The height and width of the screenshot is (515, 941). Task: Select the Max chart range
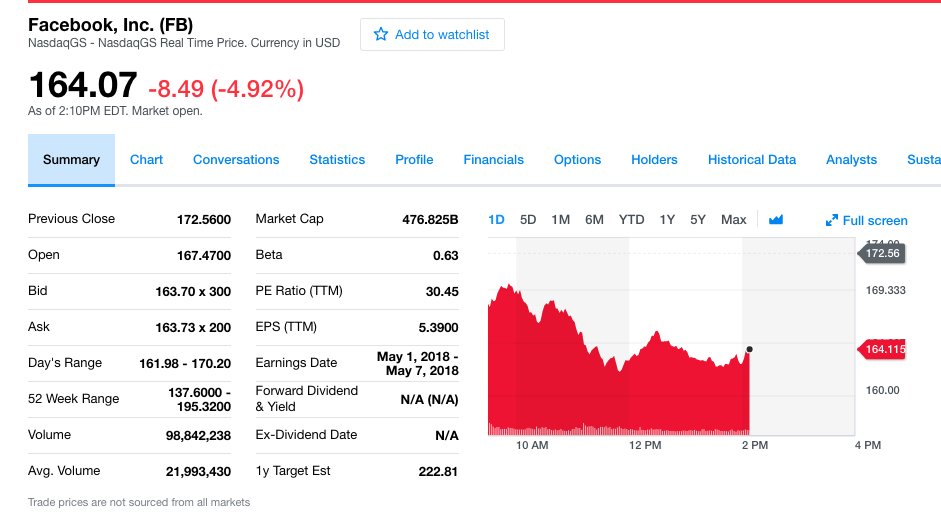pyautogui.click(x=733, y=220)
